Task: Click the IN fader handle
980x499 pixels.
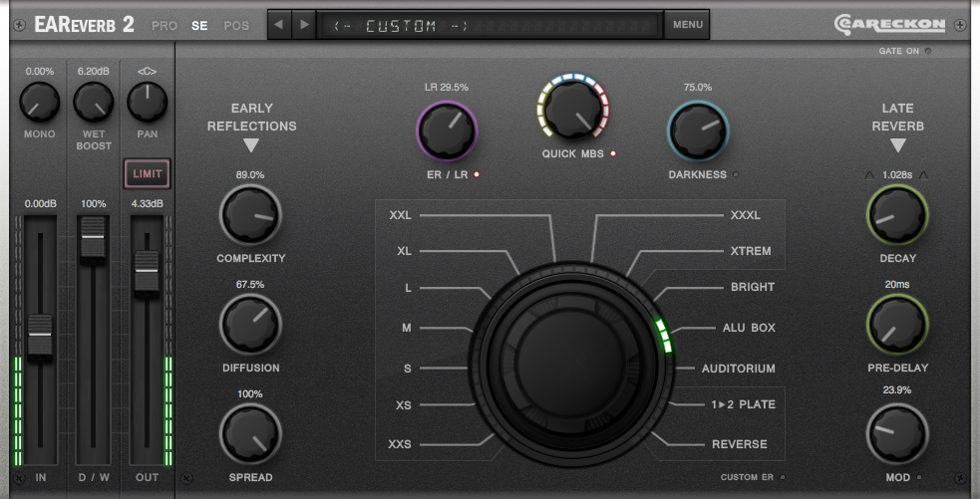Action: click(40, 337)
